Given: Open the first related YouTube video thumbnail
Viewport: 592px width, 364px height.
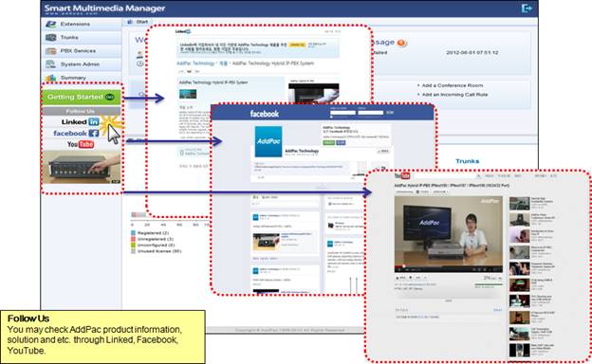Looking at the screenshot, I should coord(520,204).
